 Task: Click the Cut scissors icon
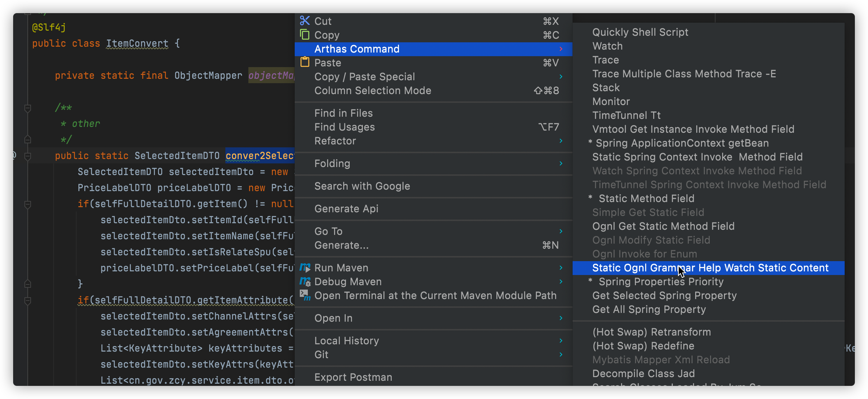[305, 21]
